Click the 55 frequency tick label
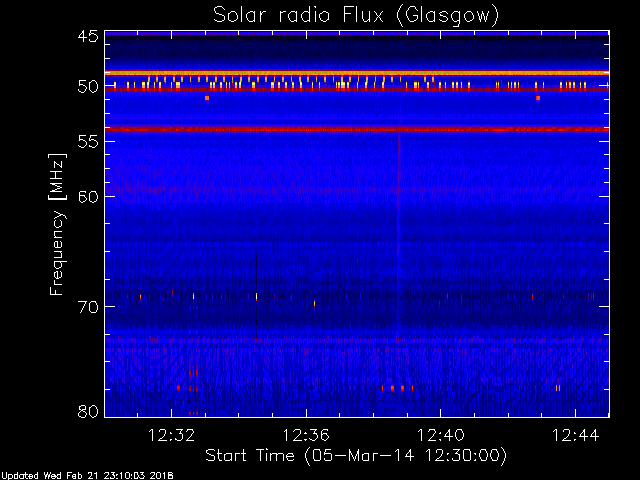 pyautogui.click(x=88, y=142)
